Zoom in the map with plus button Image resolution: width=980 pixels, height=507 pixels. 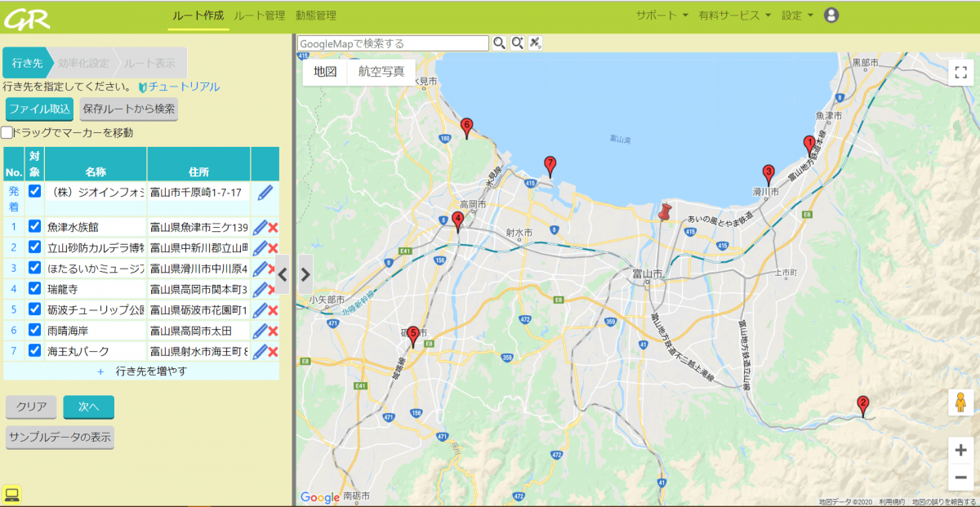tap(960, 450)
